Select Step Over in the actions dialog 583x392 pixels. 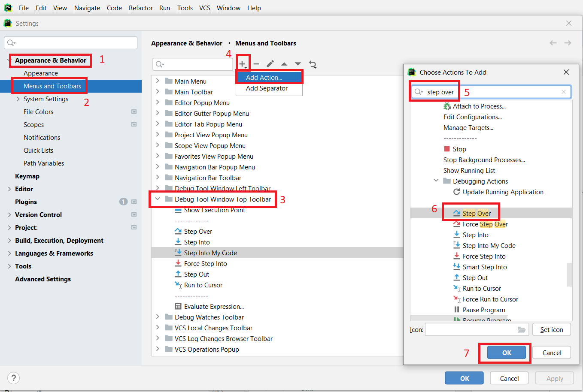pos(477,214)
